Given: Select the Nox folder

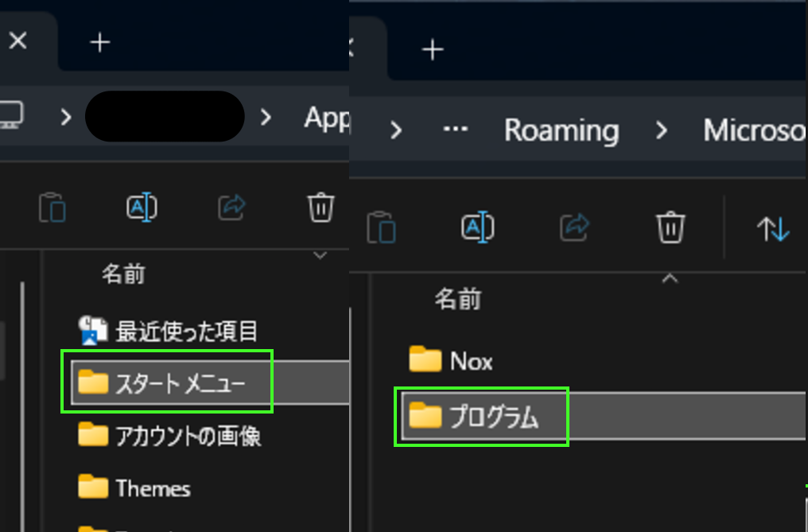Looking at the screenshot, I should 451,360.
